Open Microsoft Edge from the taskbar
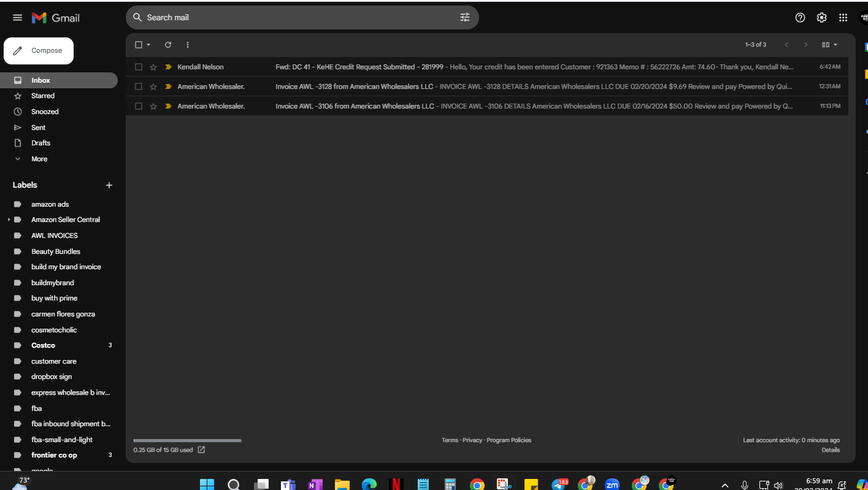 [369, 484]
